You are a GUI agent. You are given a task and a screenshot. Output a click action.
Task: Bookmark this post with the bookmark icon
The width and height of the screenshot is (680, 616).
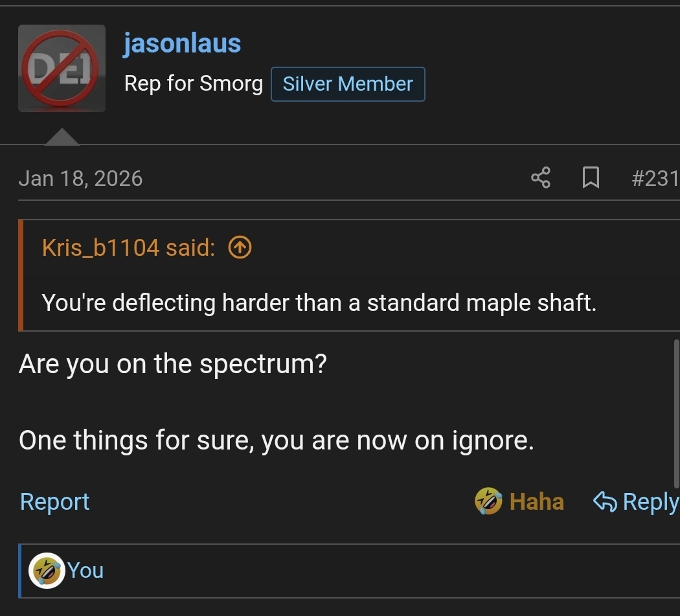click(x=591, y=177)
